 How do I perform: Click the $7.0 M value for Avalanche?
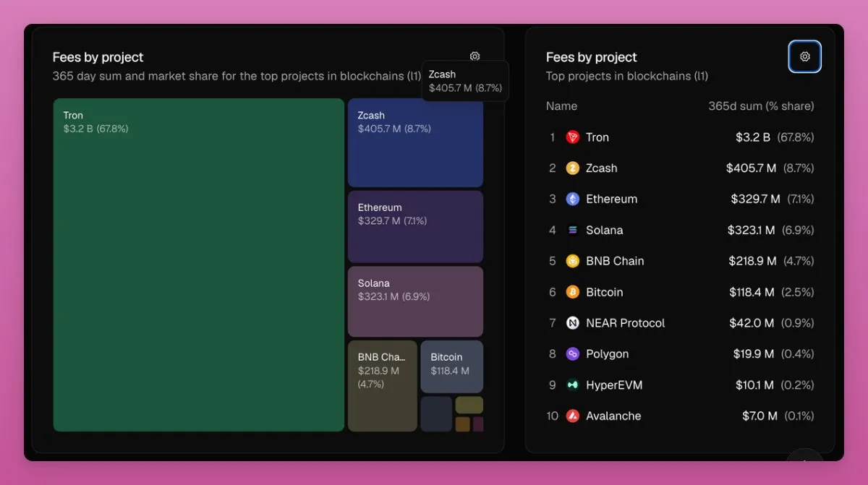coord(760,416)
